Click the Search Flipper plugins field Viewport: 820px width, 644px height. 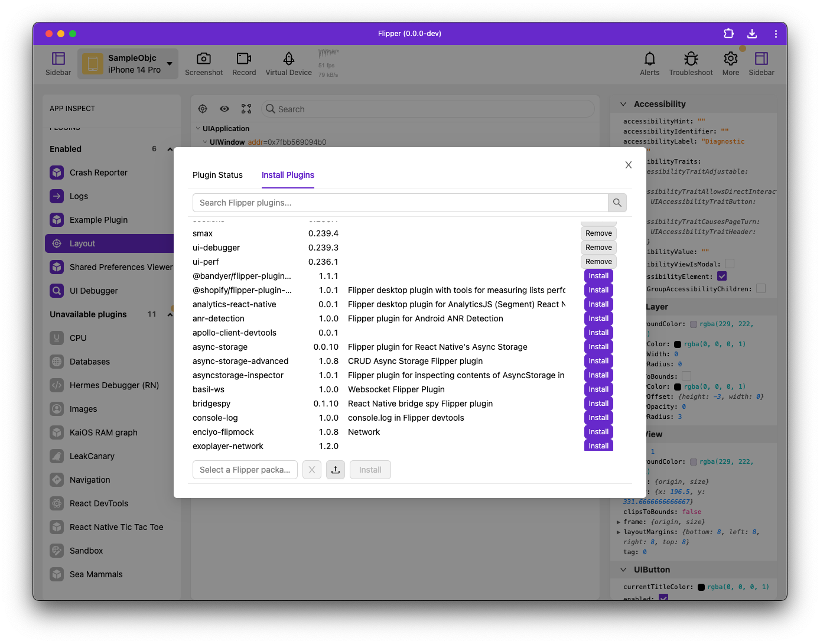click(x=400, y=203)
